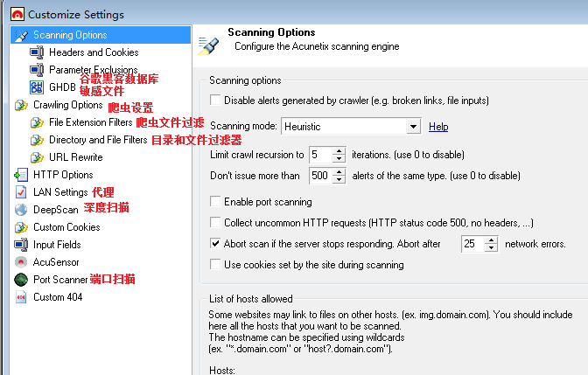
Task: Open Crawling Options section
Action: pyautogui.click(x=68, y=105)
